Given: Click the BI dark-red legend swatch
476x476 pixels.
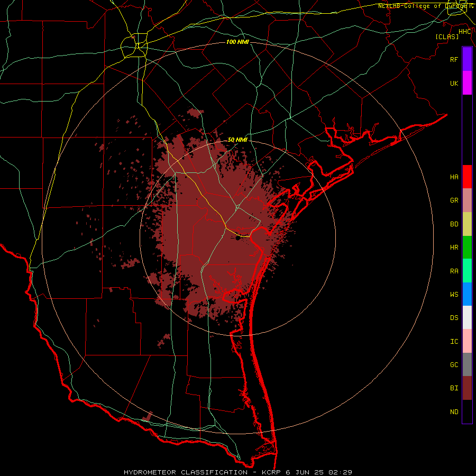Looking at the screenshot, I should point(467,388).
